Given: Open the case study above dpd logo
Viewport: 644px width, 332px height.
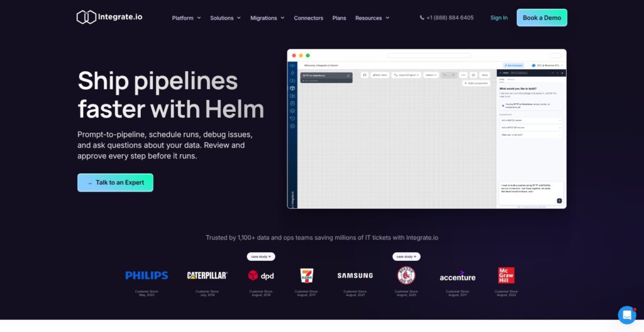Looking at the screenshot, I should 261,257.
